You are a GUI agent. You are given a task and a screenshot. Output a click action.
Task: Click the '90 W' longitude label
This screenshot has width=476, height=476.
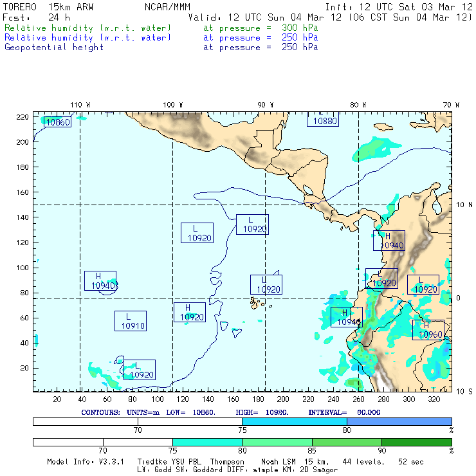(265, 105)
